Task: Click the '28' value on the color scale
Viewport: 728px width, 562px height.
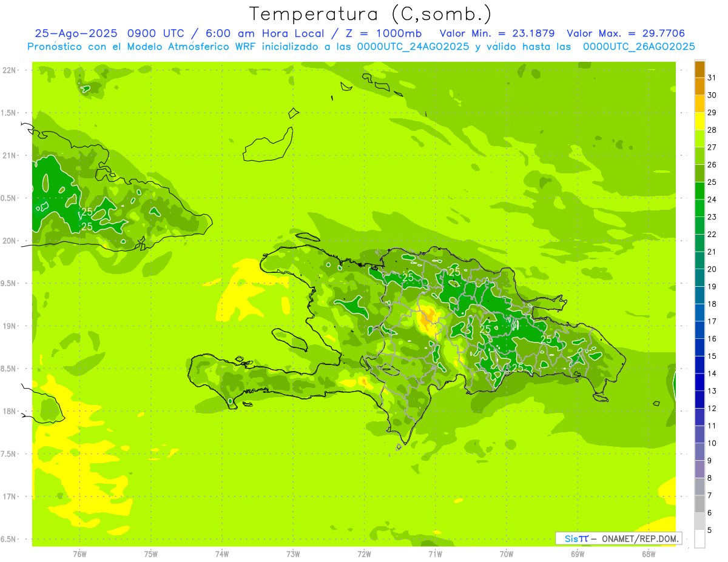Action: tap(712, 130)
